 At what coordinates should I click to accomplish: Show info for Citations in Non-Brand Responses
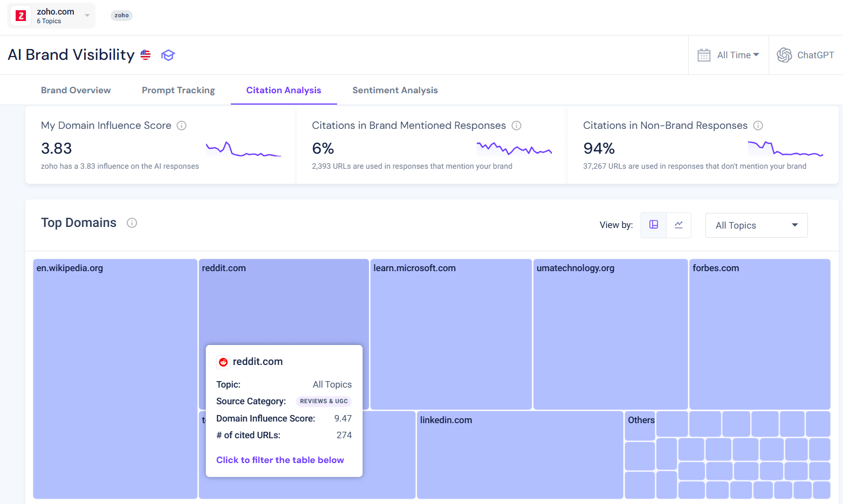click(758, 125)
